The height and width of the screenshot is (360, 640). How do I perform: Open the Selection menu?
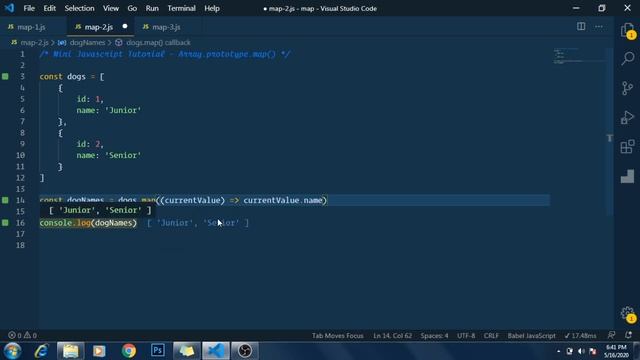click(x=79, y=8)
